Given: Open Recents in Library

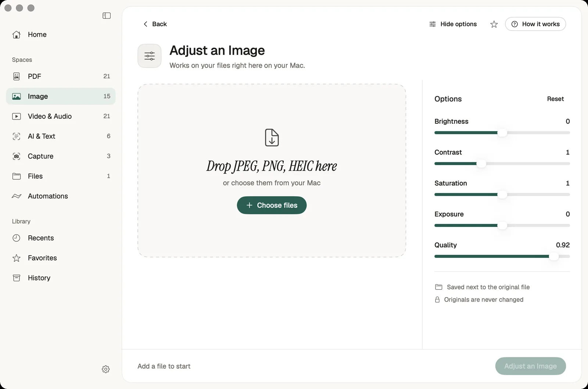Looking at the screenshot, I should point(61,238).
